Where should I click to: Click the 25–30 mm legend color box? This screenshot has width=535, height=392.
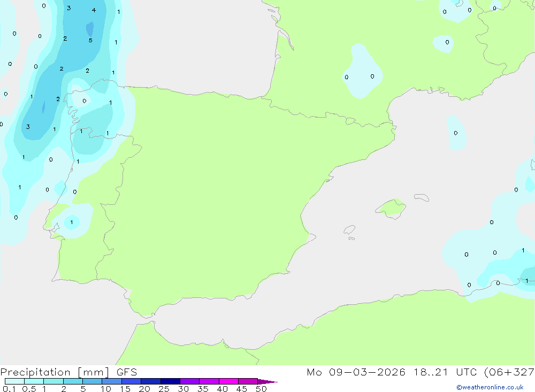pos(170,381)
